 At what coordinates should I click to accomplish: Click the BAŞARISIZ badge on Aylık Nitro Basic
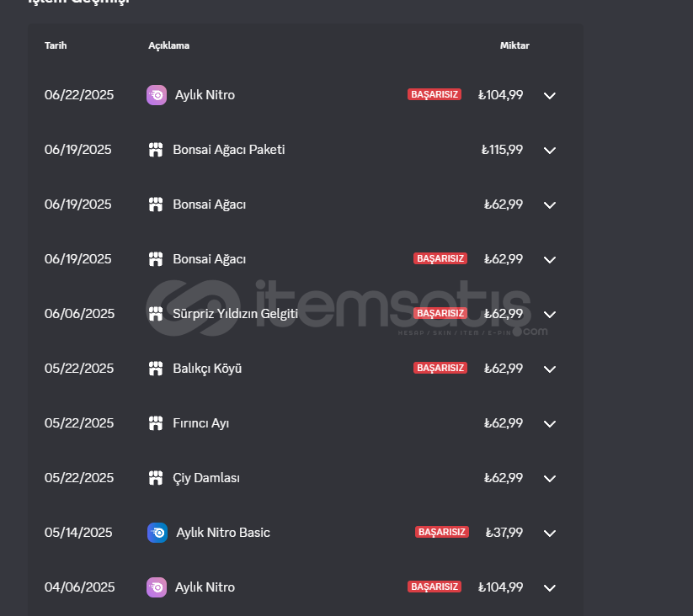click(x=441, y=532)
